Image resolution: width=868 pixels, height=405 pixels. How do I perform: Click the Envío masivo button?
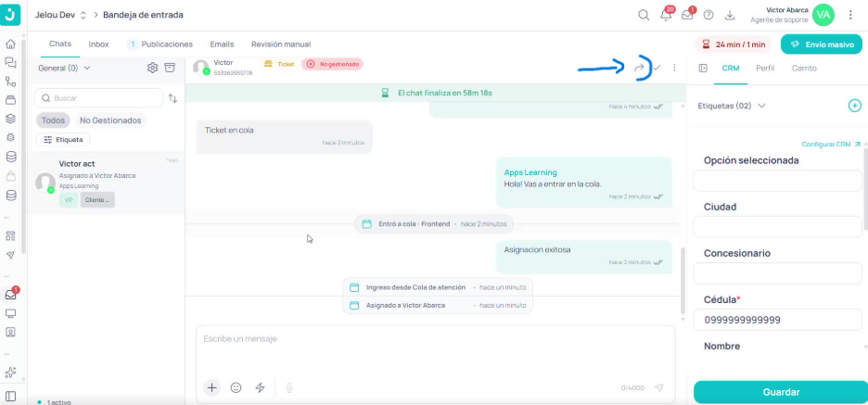(822, 44)
